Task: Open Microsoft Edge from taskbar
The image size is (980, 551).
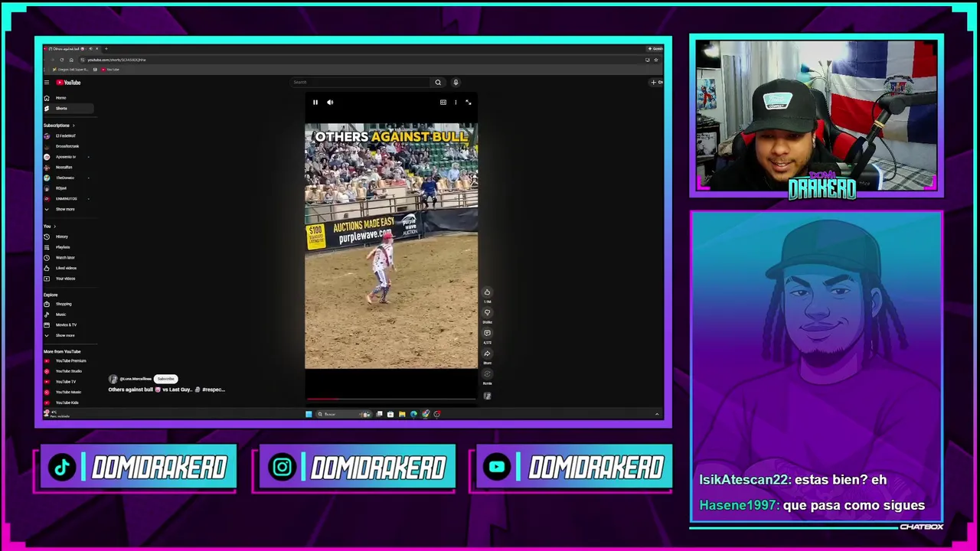Action: pos(413,414)
